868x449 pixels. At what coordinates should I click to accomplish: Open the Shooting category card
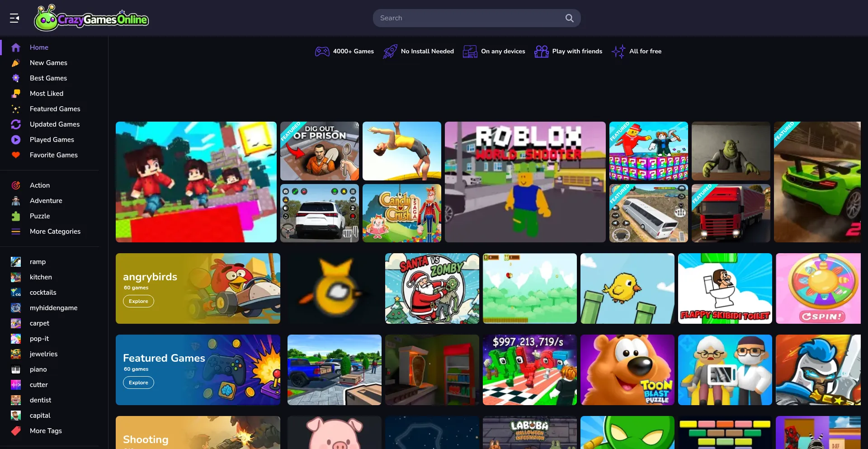198,432
